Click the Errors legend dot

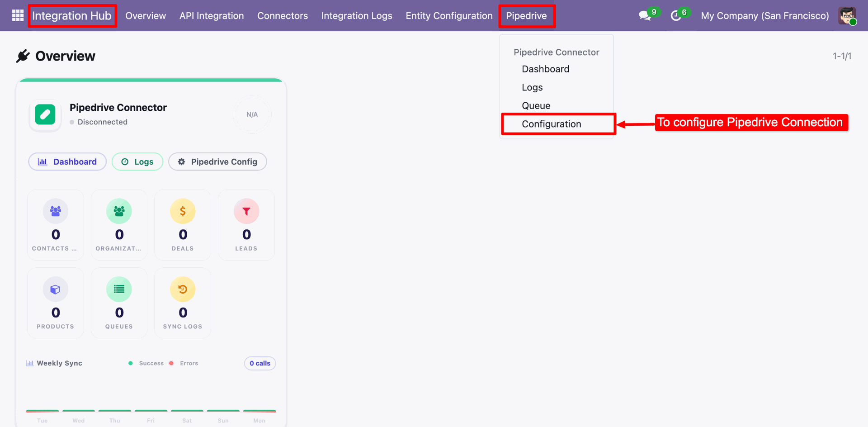(171, 363)
